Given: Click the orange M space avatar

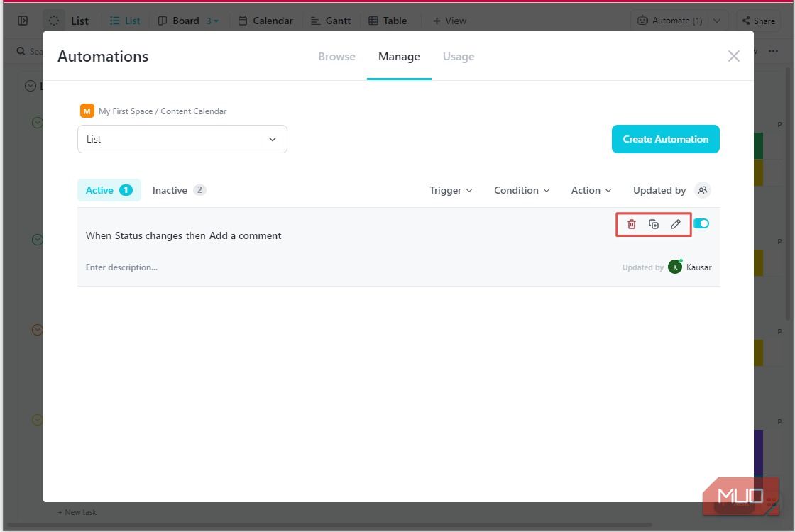Looking at the screenshot, I should pyautogui.click(x=87, y=111).
